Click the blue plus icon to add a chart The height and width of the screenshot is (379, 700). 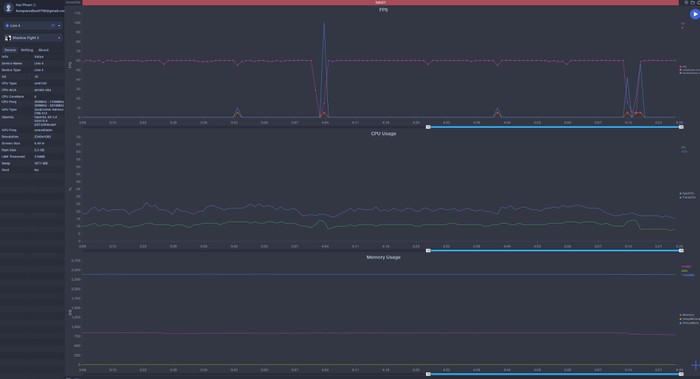pyautogui.click(x=695, y=366)
